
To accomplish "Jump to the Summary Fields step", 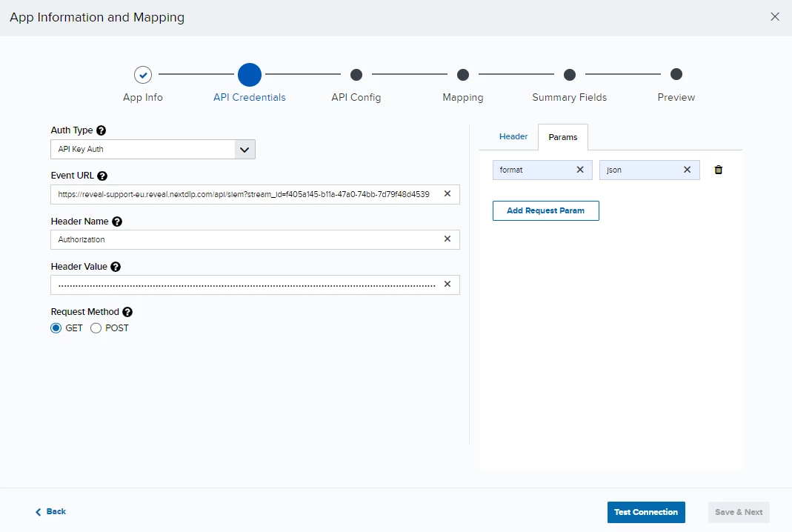I will (569, 75).
